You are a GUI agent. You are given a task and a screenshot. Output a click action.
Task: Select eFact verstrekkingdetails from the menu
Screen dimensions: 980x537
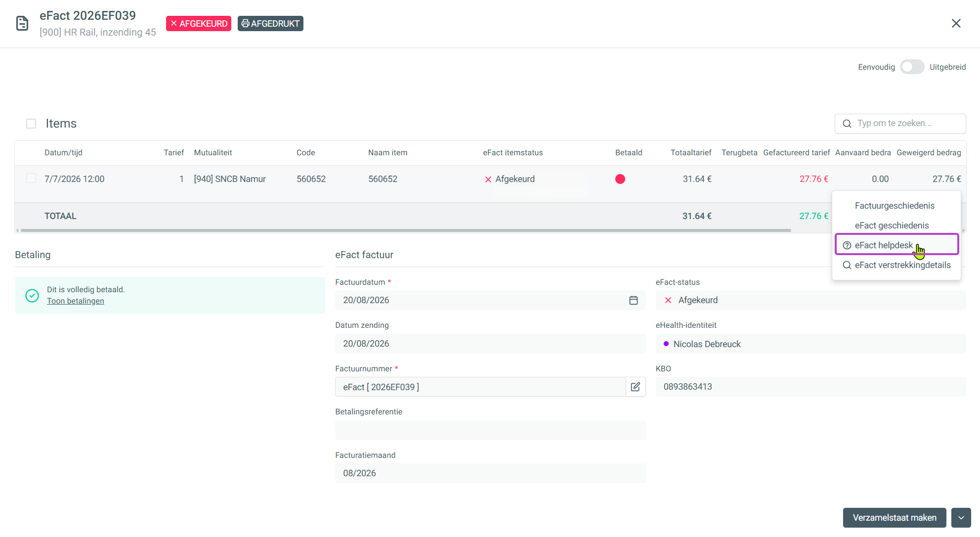pyautogui.click(x=896, y=265)
